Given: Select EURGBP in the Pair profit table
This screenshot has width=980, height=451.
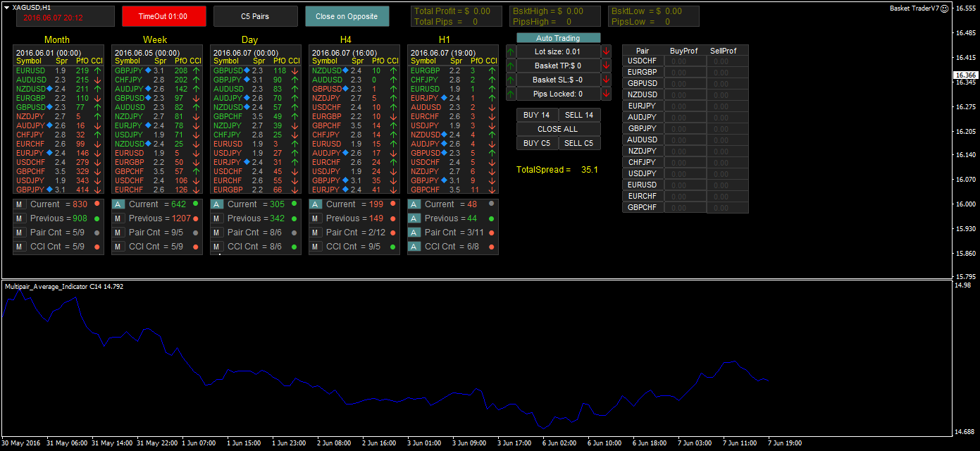Looking at the screenshot, I should pyautogui.click(x=643, y=73).
